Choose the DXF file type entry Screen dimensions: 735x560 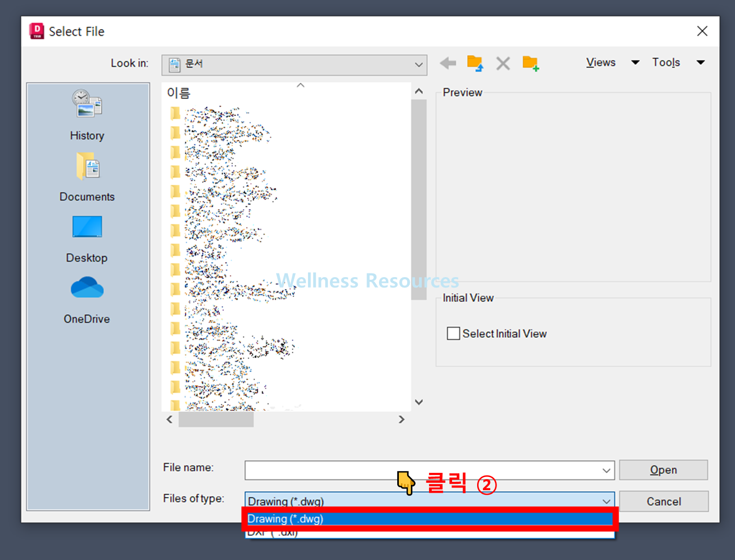tap(429, 533)
